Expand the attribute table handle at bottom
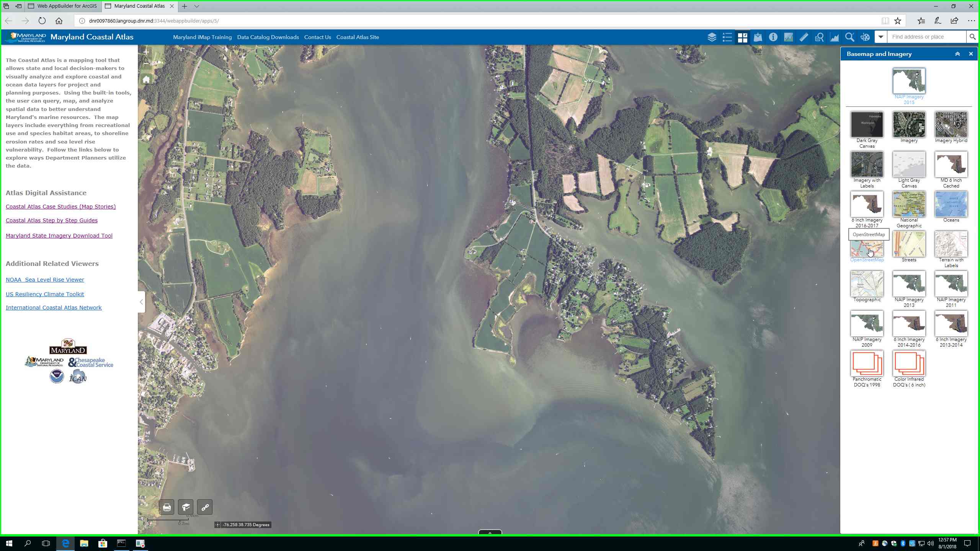980x551 pixels. (x=490, y=532)
